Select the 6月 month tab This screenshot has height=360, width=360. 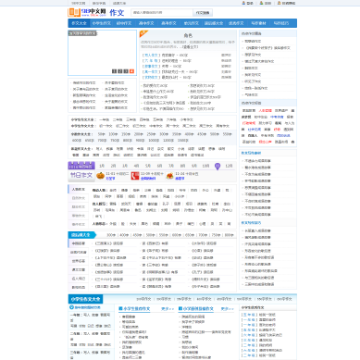159,166
